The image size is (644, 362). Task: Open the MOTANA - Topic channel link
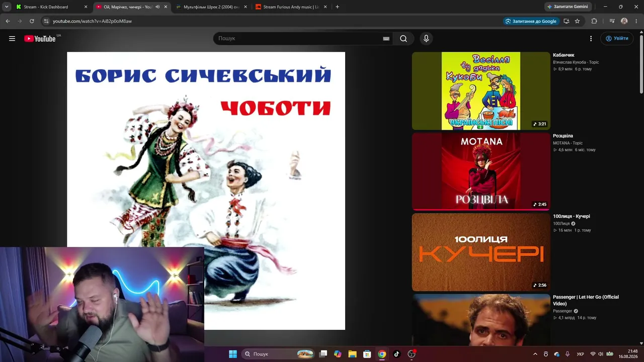pyautogui.click(x=568, y=143)
